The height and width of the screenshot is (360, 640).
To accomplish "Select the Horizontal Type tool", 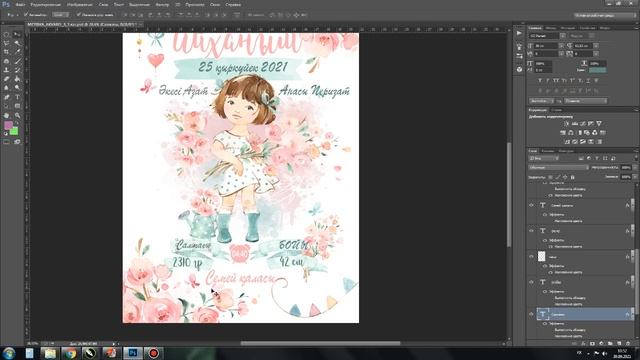I will tap(17, 97).
